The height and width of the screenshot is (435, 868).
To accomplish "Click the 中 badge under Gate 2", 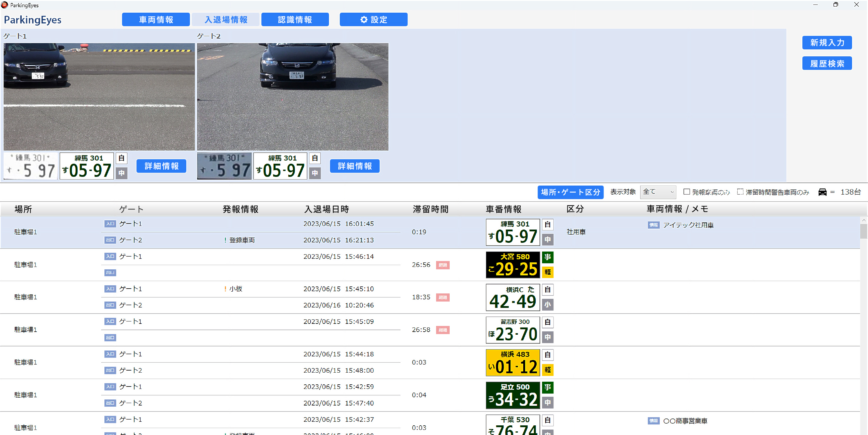I will (x=315, y=173).
